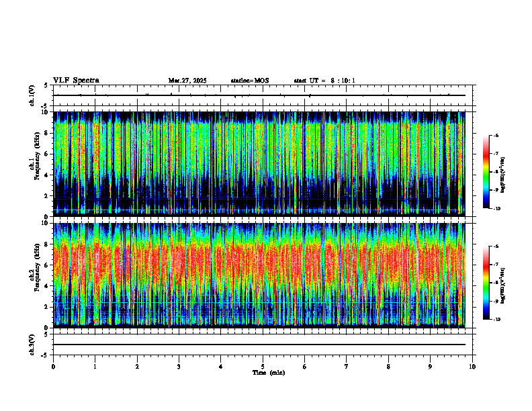This screenshot has height=411, width=532.
Task: Click the "-6" label on ch.2 color bar
Action: point(496,246)
